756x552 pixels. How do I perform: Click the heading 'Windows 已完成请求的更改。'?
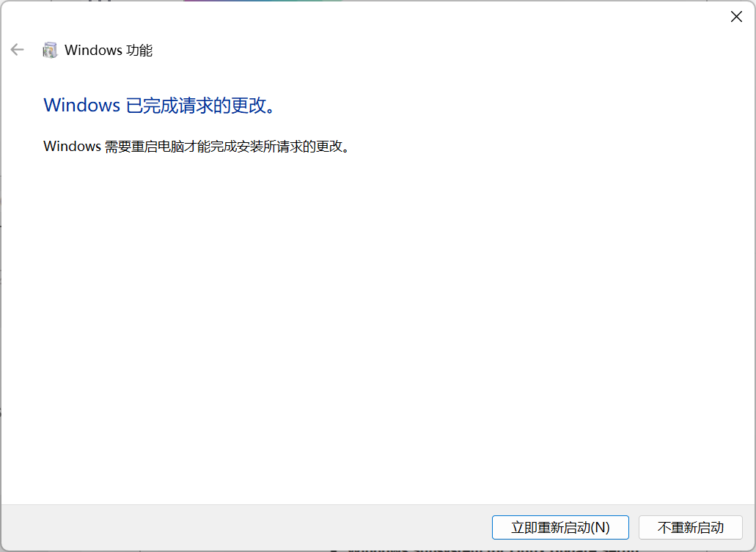(160, 105)
